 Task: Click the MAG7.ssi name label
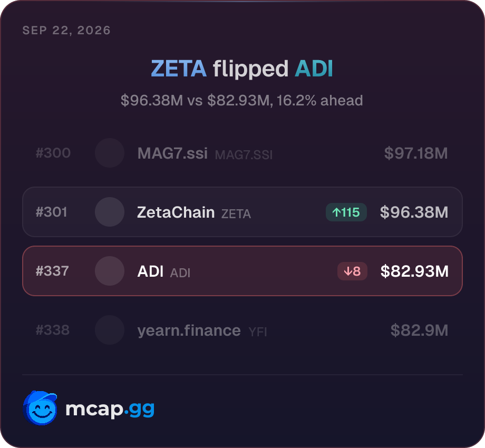tap(172, 153)
